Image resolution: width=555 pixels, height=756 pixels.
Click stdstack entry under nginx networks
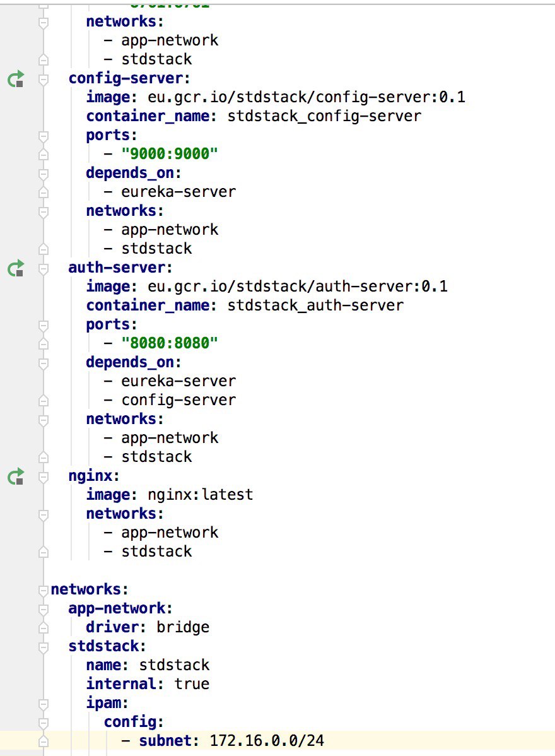[x=156, y=552]
